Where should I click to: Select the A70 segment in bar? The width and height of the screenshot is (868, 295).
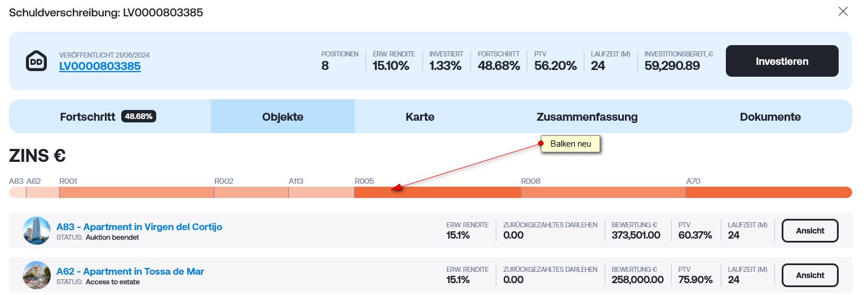click(769, 192)
